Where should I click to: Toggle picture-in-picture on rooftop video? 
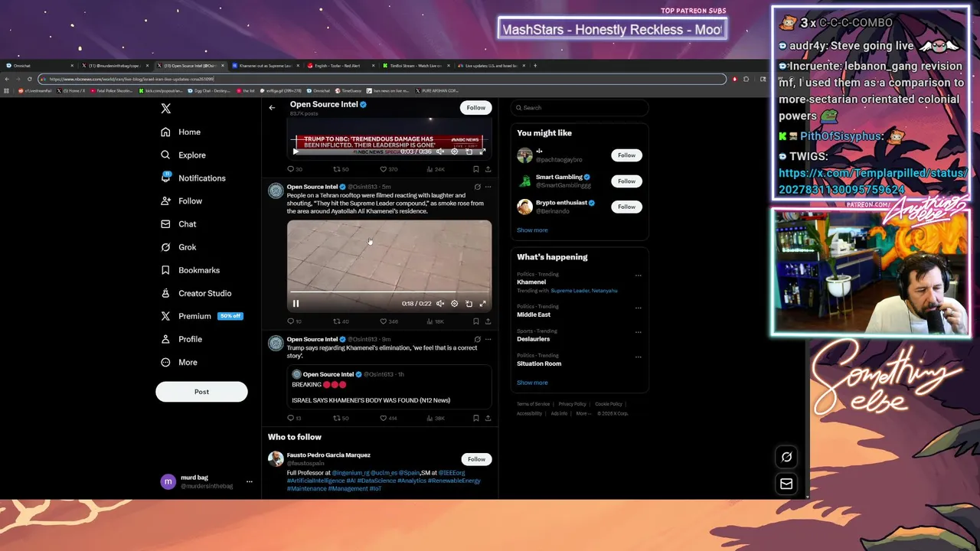click(x=469, y=304)
